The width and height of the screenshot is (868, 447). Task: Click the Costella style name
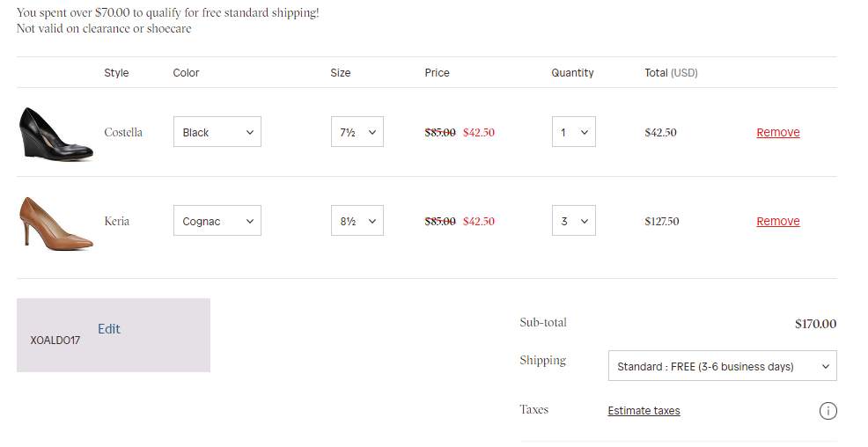click(123, 132)
